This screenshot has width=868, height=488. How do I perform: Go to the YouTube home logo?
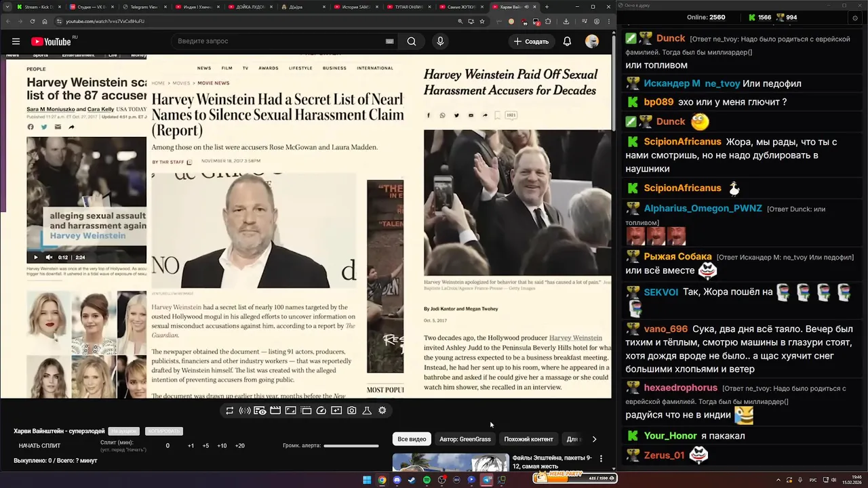pyautogui.click(x=51, y=41)
